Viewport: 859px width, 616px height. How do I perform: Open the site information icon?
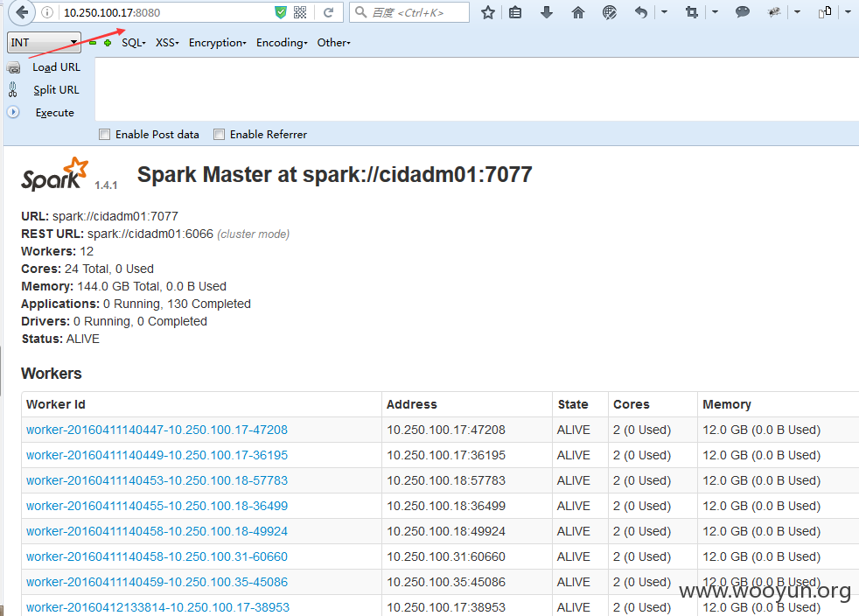[x=47, y=12]
